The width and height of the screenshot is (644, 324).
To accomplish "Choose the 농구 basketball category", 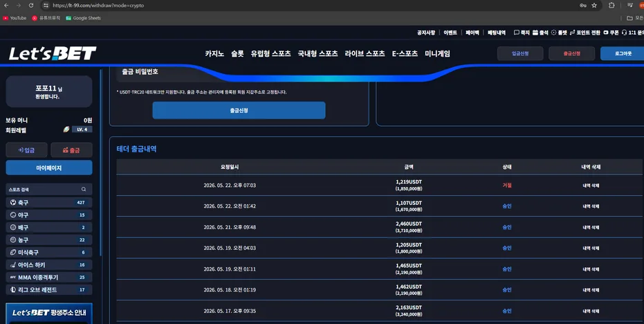I will point(49,240).
